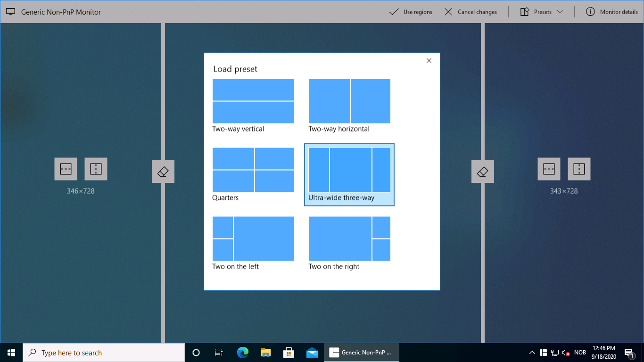644x362 pixels.
Task: Split the left zone vertically
Action: click(96, 168)
